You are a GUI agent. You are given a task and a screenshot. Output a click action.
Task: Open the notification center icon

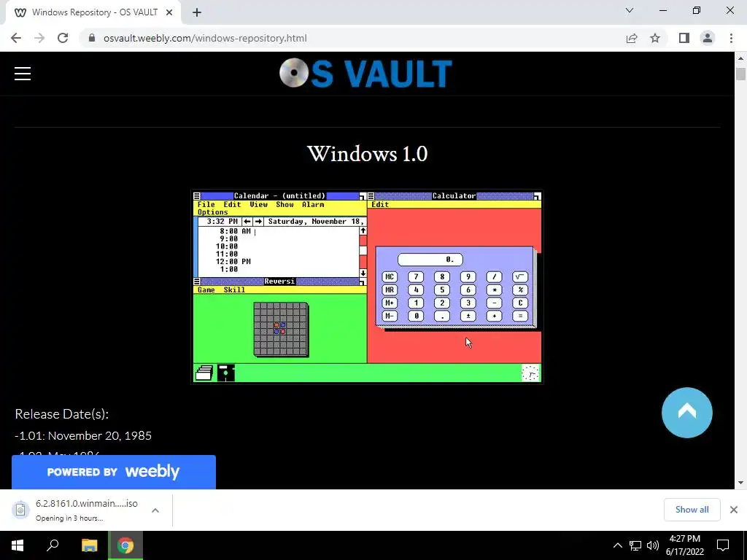coord(723,545)
